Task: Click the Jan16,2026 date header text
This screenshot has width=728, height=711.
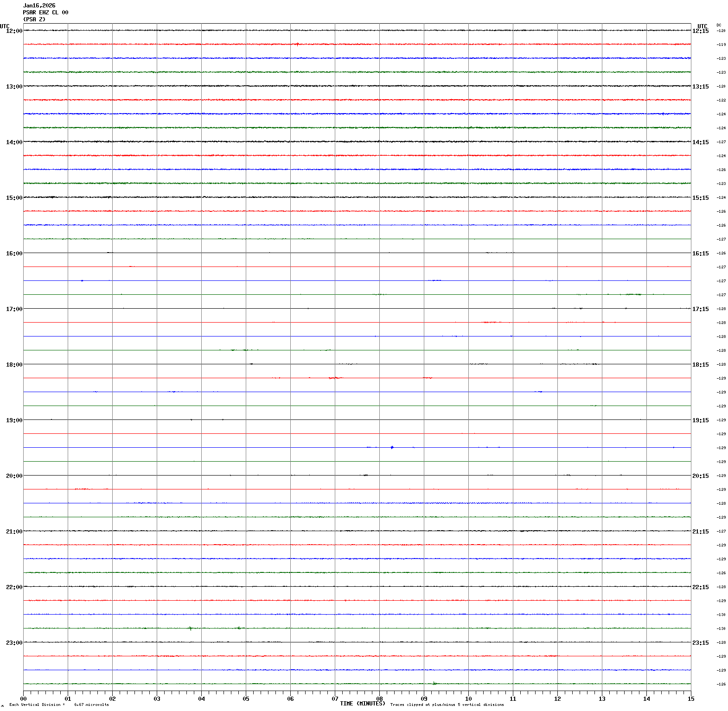Action: pos(39,6)
